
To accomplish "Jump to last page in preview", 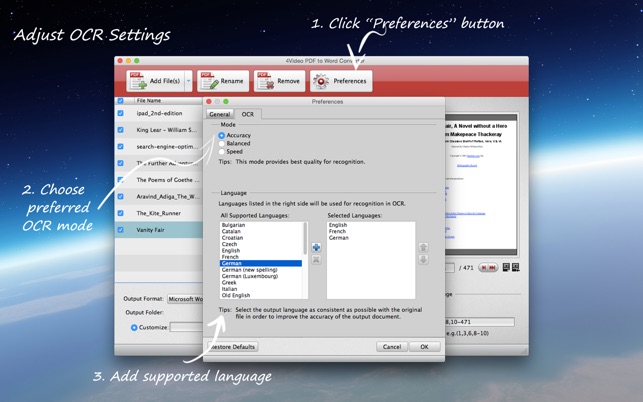I will 493,267.
